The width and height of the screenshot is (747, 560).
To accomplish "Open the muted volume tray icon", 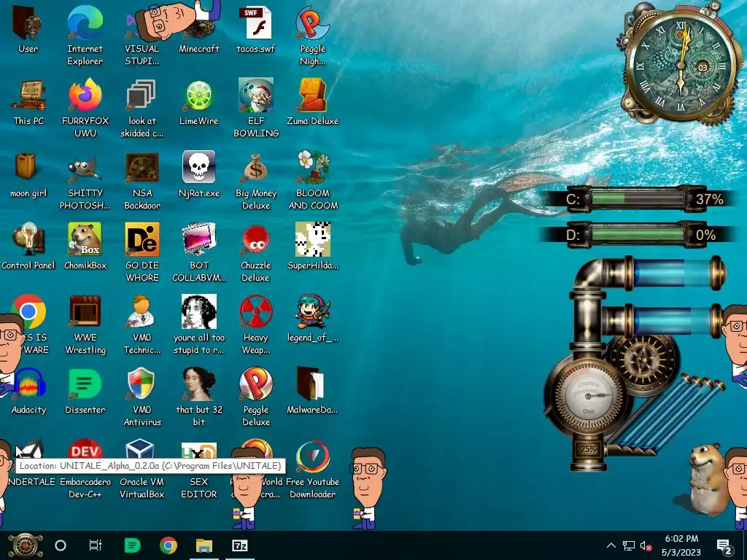I will coord(646,545).
